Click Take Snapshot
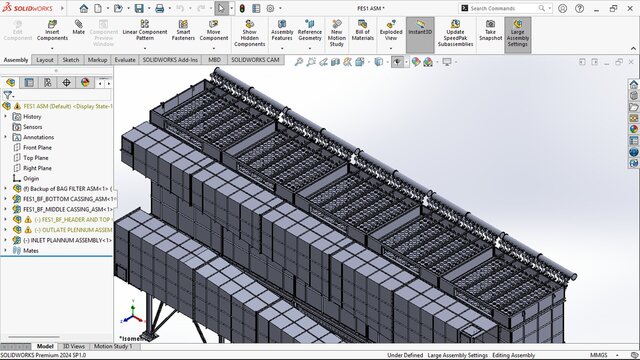 [x=490, y=31]
